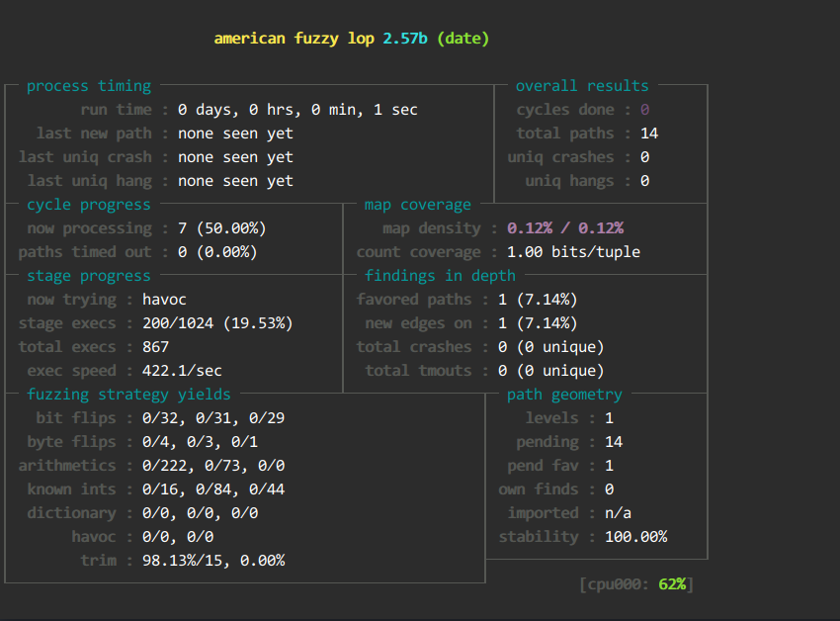Click the exec speed value '422.1/sec'
Viewport: 840px width, 621px height.
click(x=182, y=370)
